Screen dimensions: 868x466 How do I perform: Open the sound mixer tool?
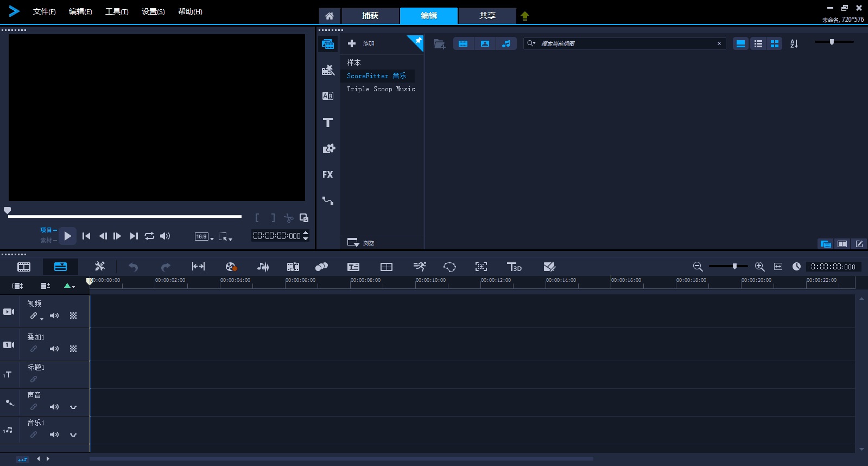263,267
